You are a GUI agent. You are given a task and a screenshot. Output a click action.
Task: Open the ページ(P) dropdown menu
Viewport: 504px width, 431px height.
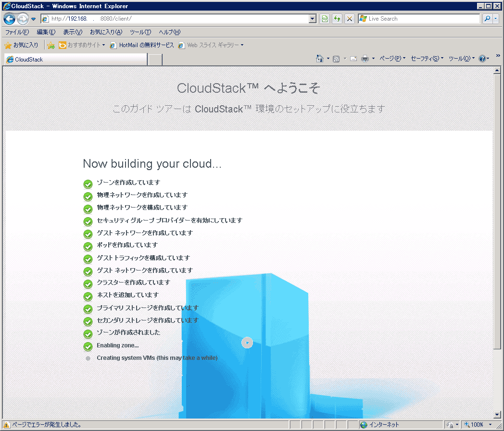392,59
